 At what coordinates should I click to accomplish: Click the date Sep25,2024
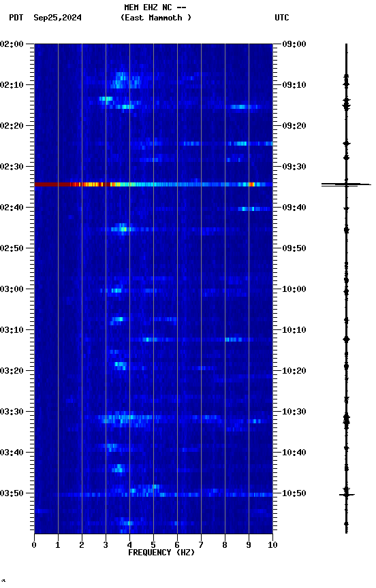click(x=57, y=18)
